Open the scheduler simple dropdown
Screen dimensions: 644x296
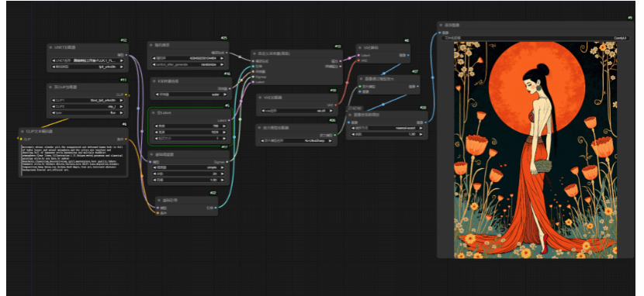[x=189, y=167]
